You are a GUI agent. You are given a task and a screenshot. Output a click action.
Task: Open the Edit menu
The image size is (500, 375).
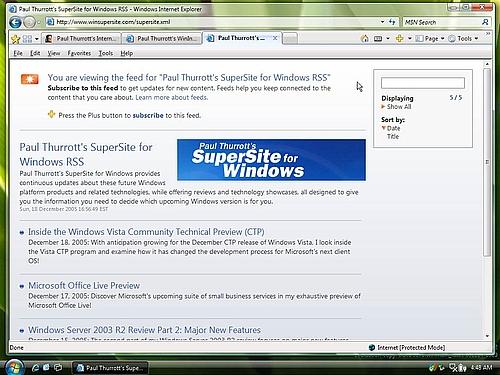[35, 53]
